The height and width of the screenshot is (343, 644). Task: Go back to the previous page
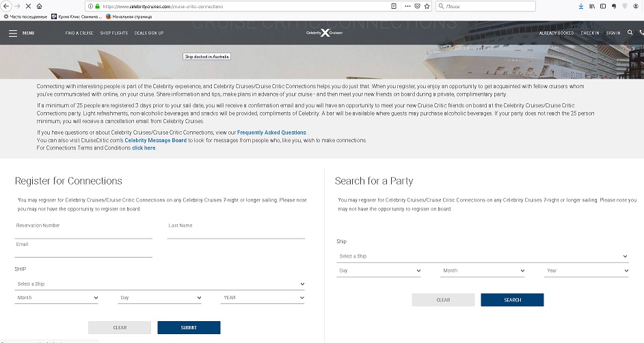tap(6, 6)
